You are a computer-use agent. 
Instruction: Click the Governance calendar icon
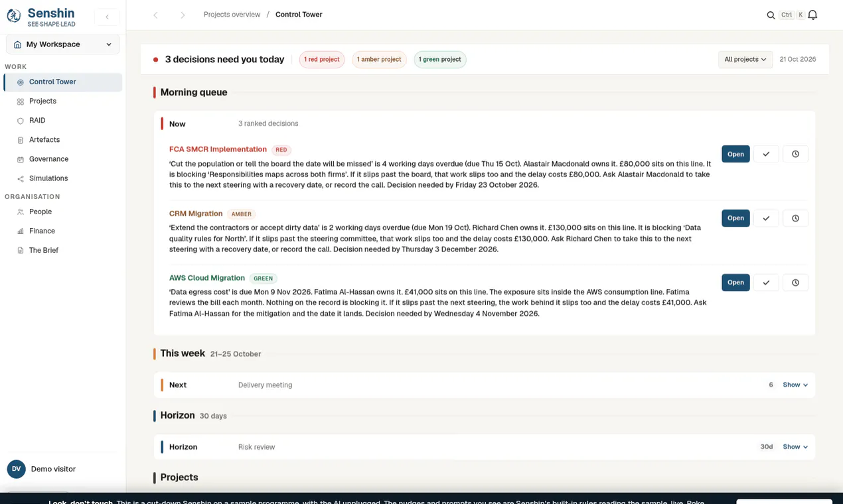(21, 159)
